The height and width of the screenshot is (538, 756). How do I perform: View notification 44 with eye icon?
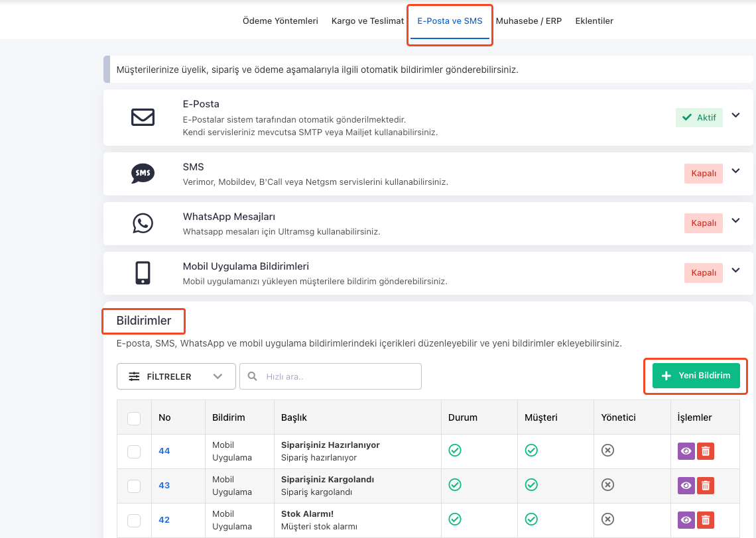tap(686, 451)
